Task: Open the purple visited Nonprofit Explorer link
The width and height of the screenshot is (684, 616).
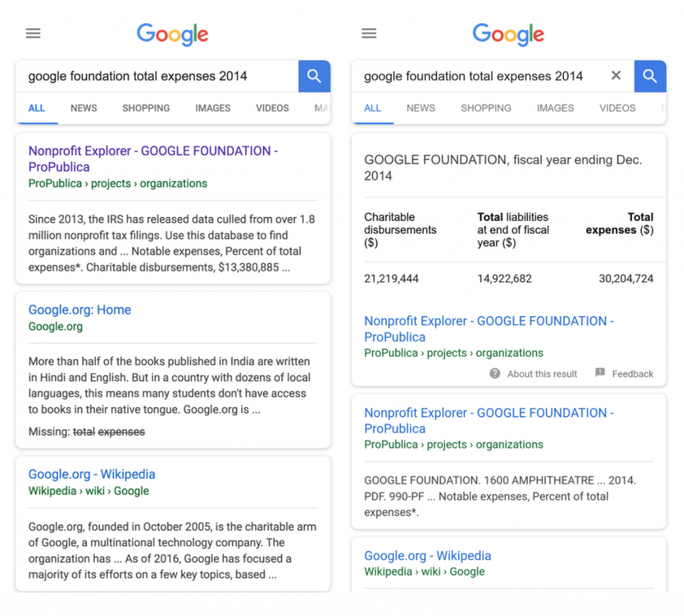Action: tap(153, 159)
